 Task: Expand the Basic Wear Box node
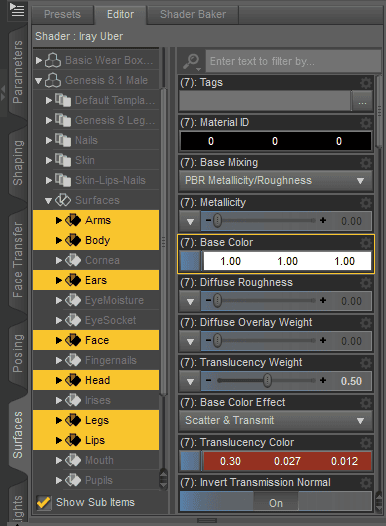click(x=39, y=60)
